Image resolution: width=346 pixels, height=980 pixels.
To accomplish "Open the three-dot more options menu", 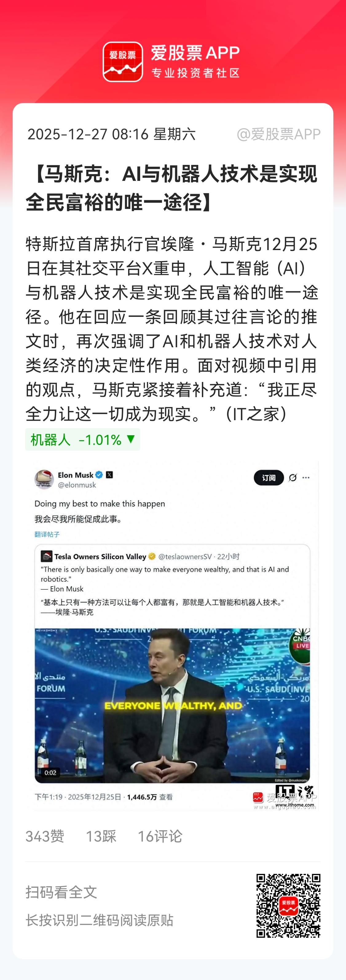I will [x=306, y=477].
